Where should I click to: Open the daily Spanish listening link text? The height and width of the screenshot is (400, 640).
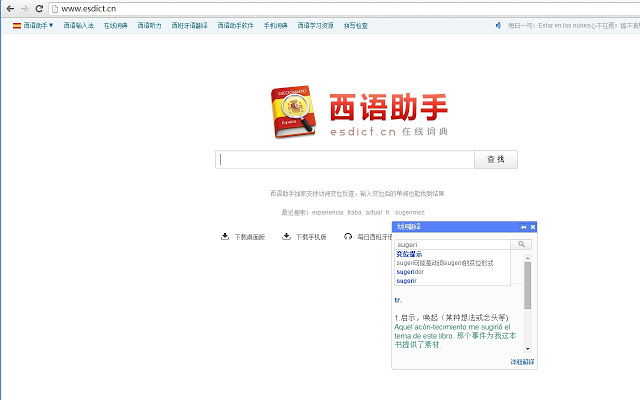click(374, 237)
